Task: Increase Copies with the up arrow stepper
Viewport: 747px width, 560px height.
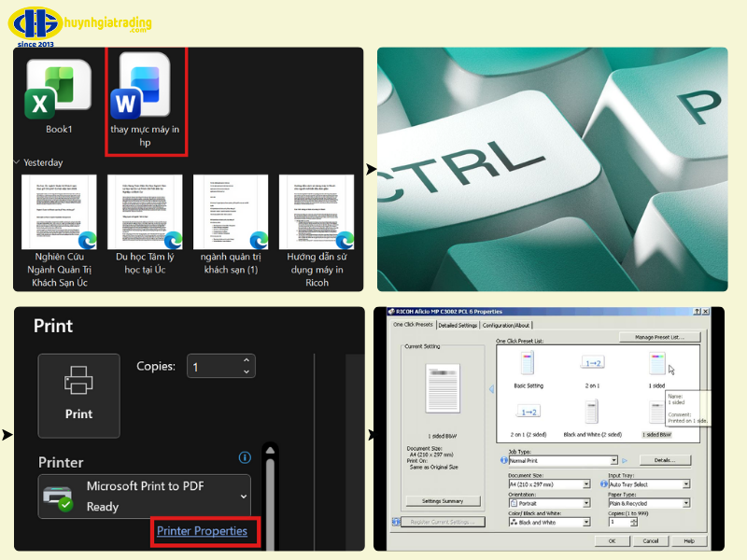Action: [x=247, y=360]
